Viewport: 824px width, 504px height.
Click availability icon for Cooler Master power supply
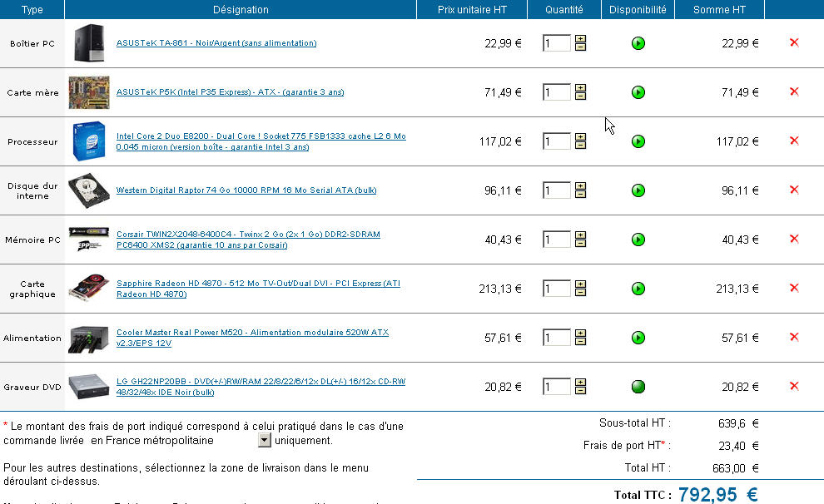coord(638,338)
